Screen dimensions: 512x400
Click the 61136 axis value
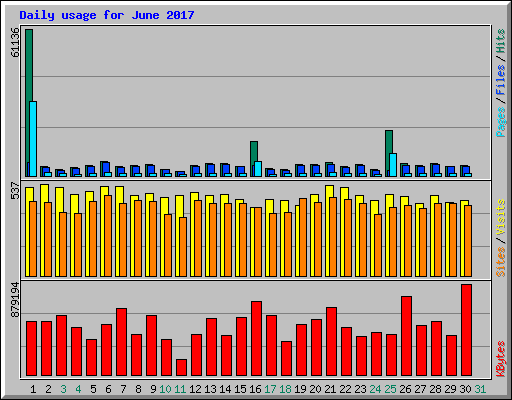coord(15,42)
